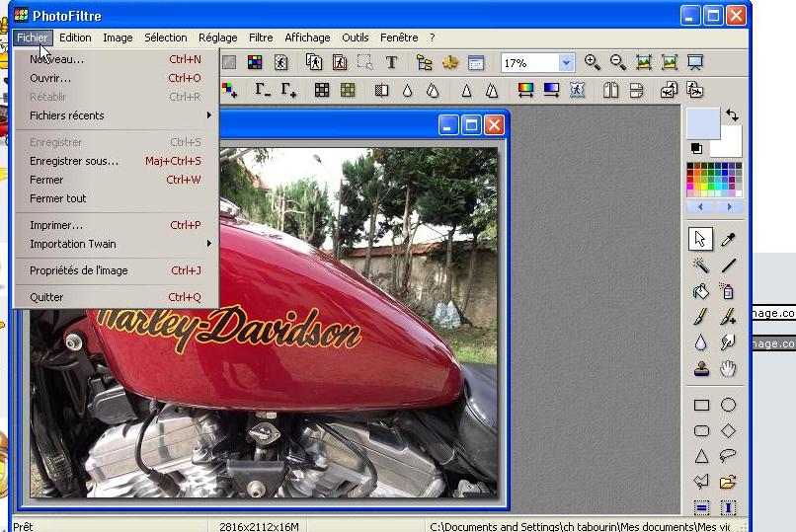Image resolution: width=796 pixels, height=532 pixels.
Task: Show the next palette colors arrow
Action: tap(729, 207)
